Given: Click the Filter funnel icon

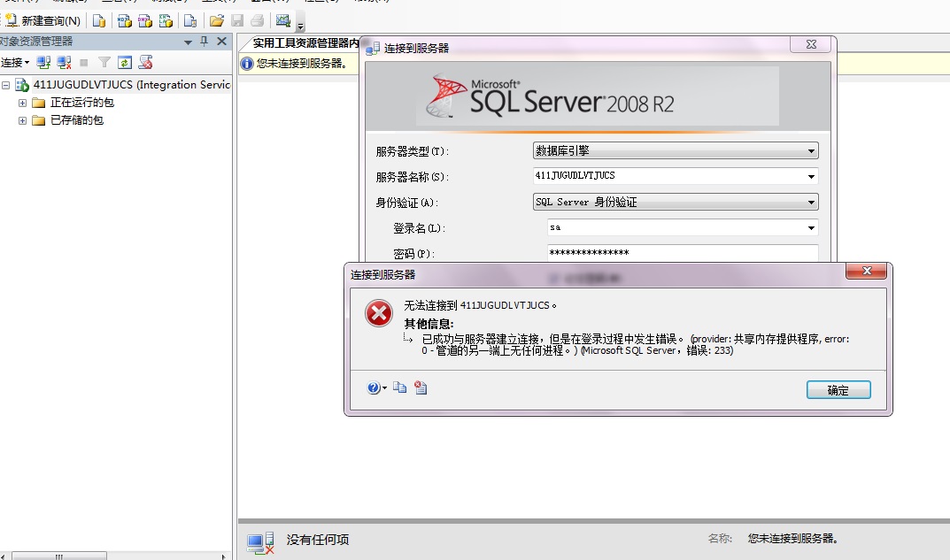Looking at the screenshot, I should pos(104,62).
